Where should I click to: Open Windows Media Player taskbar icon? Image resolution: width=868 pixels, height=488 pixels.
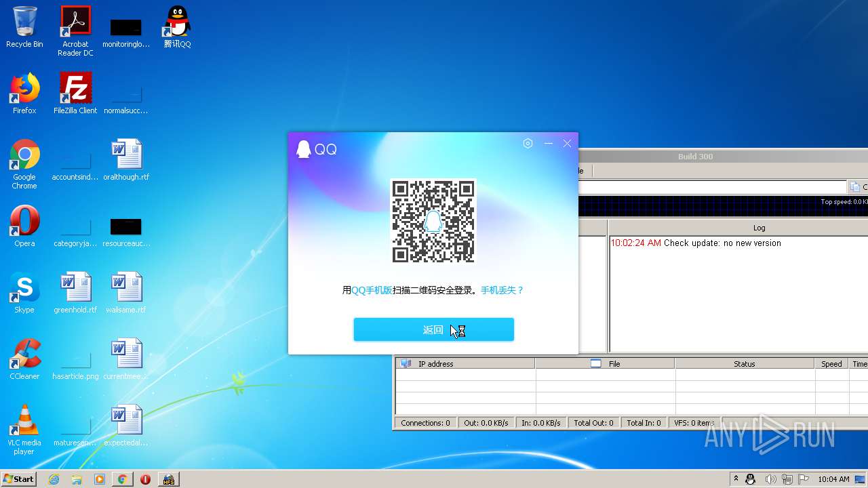pyautogui.click(x=100, y=479)
